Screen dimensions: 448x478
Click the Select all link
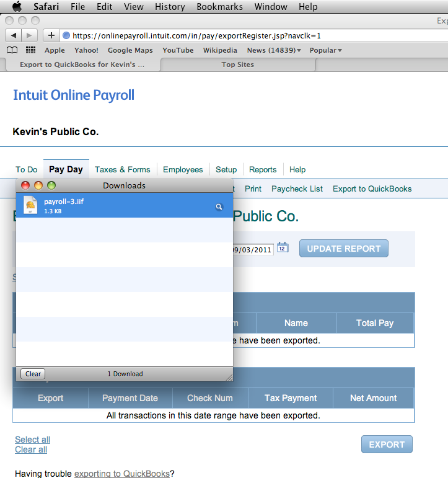tap(33, 440)
